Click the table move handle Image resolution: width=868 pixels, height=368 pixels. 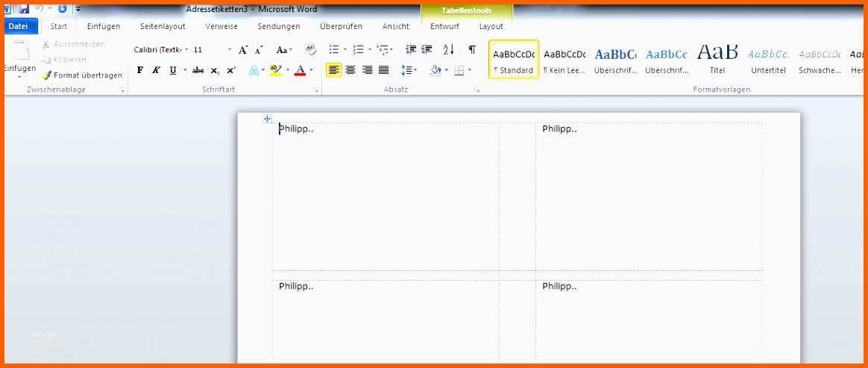pos(267,119)
